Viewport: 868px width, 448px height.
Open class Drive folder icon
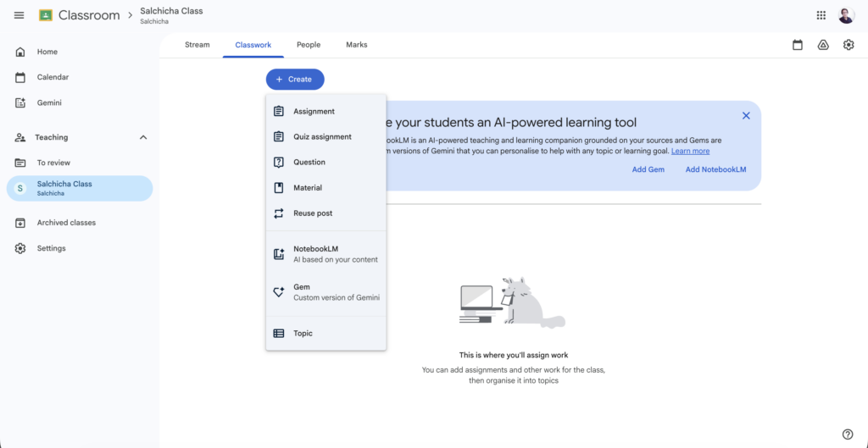point(822,45)
